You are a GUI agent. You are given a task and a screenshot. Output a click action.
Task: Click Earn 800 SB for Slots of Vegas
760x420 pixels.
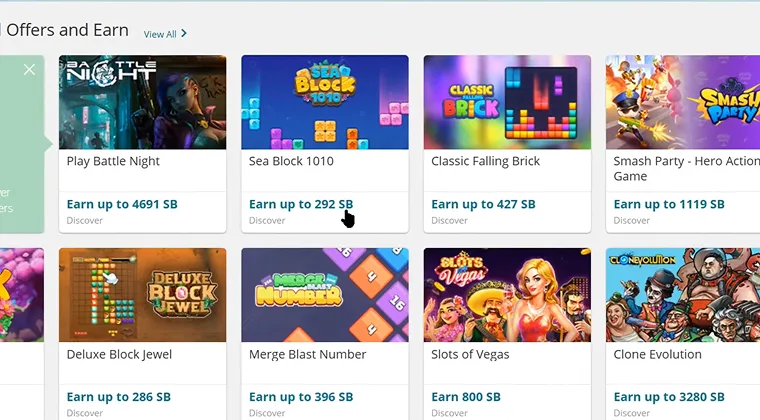pyautogui.click(x=466, y=397)
